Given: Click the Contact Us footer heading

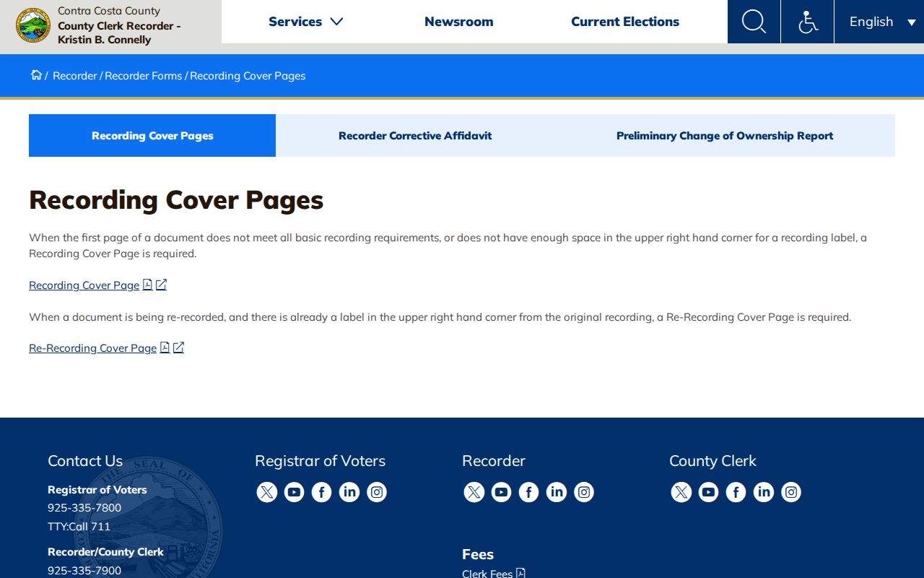Looking at the screenshot, I should point(85,461).
